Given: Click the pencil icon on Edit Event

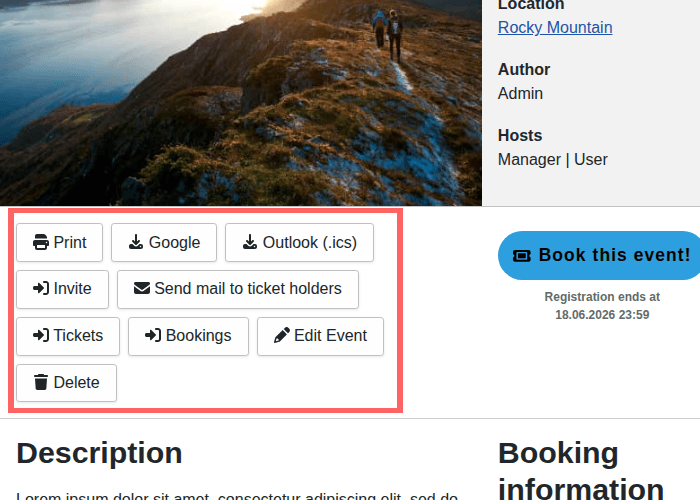Looking at the screenshot, I should (x=282, y=336).
